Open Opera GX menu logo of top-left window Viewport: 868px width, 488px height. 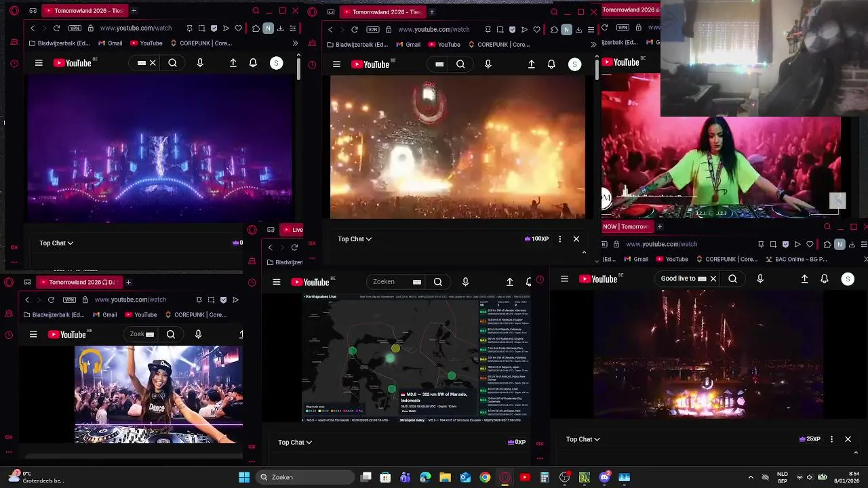click(14, 11)
